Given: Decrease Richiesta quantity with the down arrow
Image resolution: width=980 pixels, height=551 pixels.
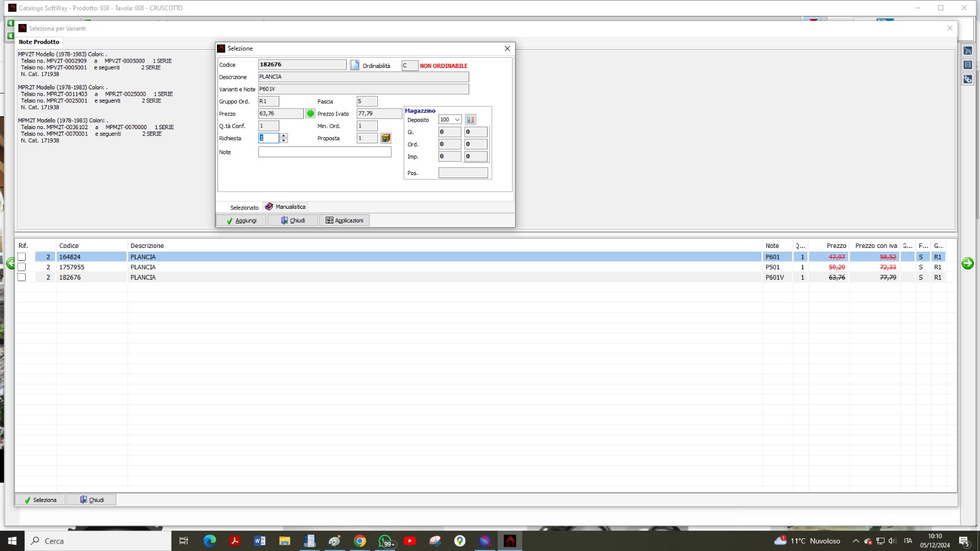Looking at the screenshot, I should 284,141.
